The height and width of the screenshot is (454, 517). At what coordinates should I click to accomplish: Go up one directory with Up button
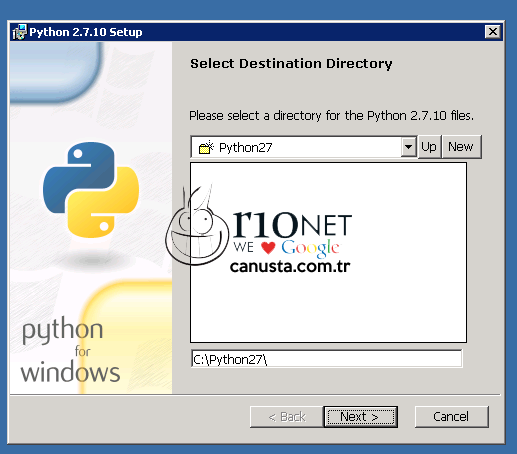coord(429,147)
